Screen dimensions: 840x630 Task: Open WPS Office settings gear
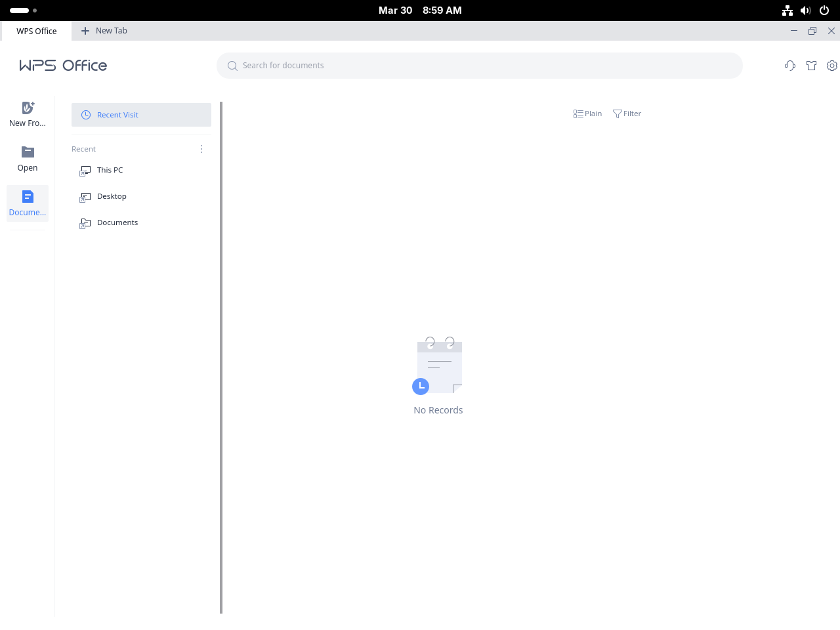(832, 66)
